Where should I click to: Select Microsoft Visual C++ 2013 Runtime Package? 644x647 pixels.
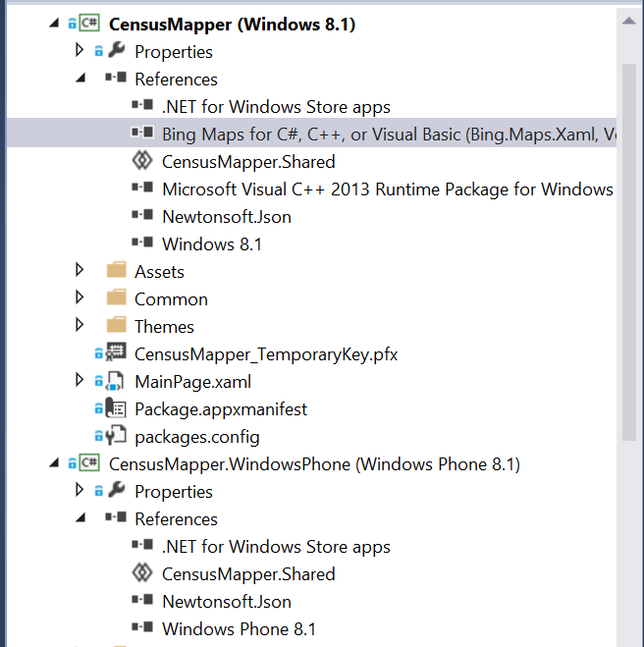click(x=387, y=189)
